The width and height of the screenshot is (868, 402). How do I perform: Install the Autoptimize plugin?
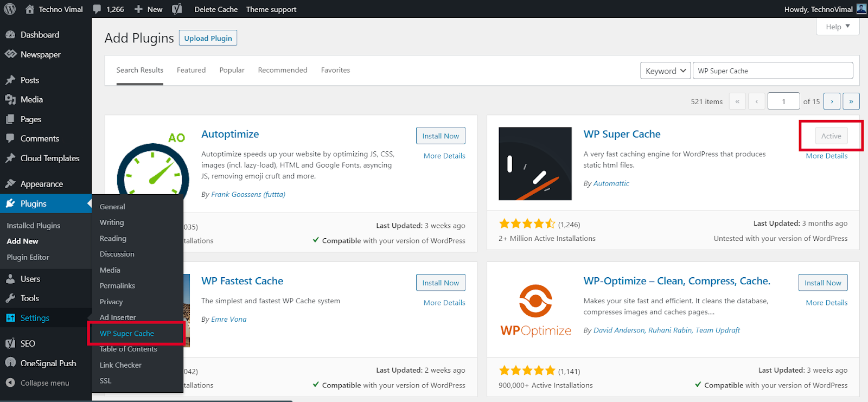pos(441,136)
